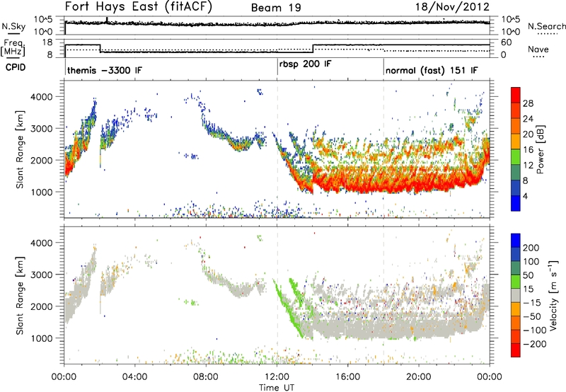Click the '-200' tick on velocity scale
This screenshot has height=392, width=566.
coord(535,344)
